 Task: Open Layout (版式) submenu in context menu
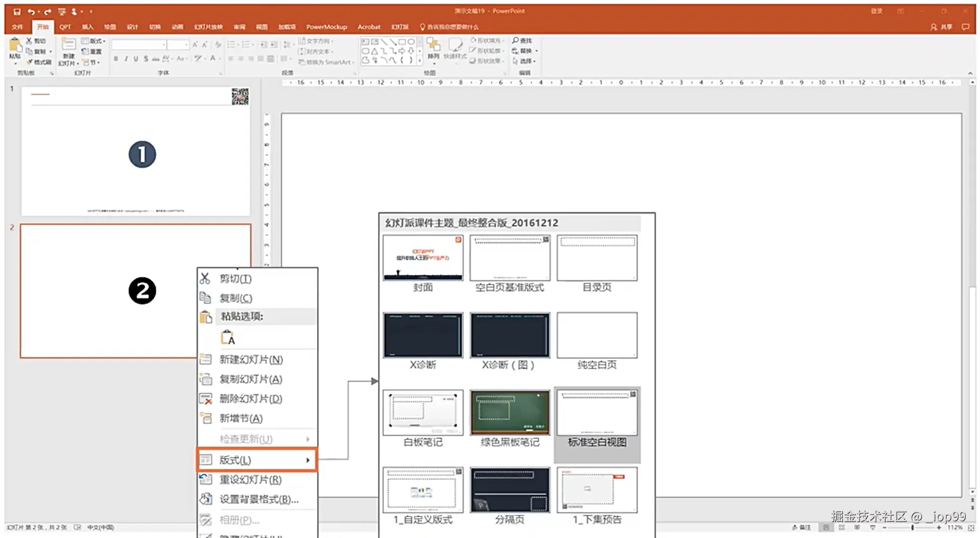pos(257,460)
